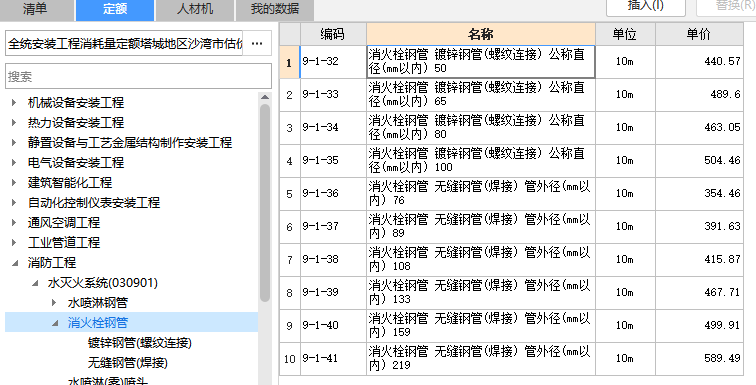This screenshot has width=756, height=385.
Task: Click unit cell 10m in row 9-1-38
Action: 625,260
